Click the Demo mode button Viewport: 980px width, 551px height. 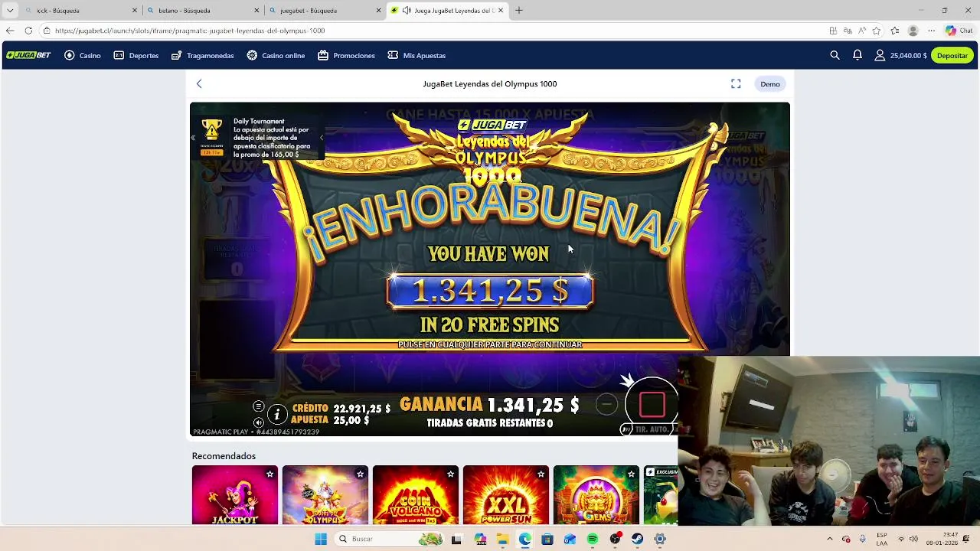770,84
